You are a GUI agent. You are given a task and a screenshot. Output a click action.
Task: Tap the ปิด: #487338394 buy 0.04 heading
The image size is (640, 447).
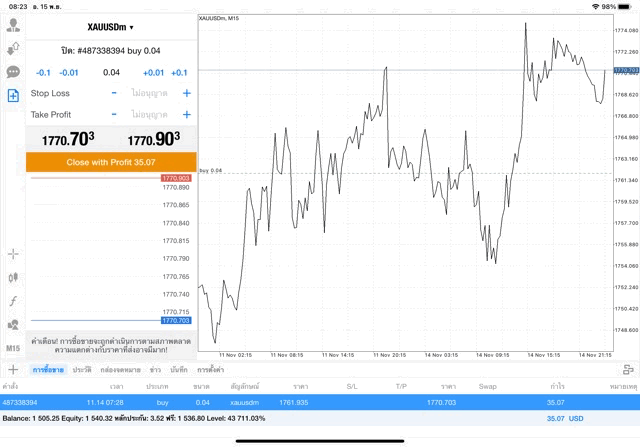(x=111, y=51)
